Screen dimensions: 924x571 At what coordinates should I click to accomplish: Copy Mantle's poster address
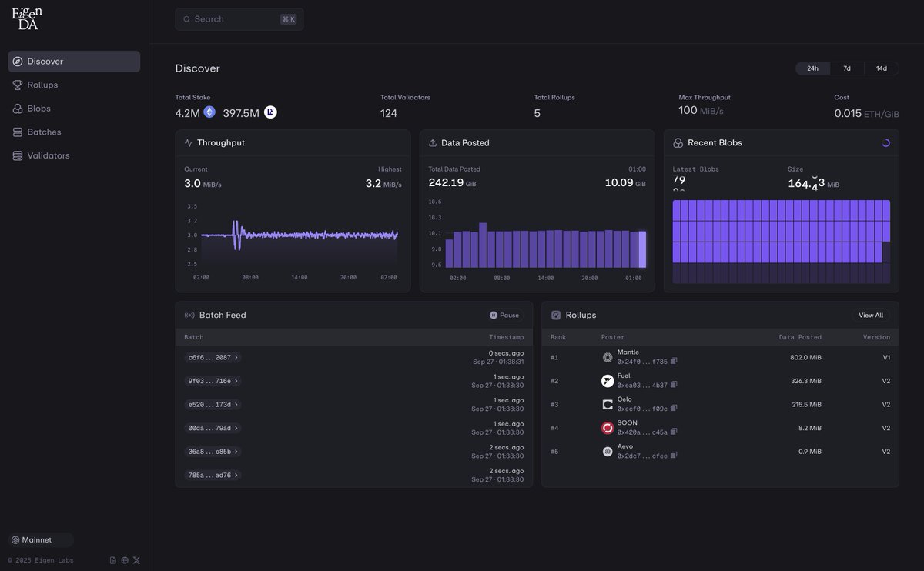click(x=671, y=360)
